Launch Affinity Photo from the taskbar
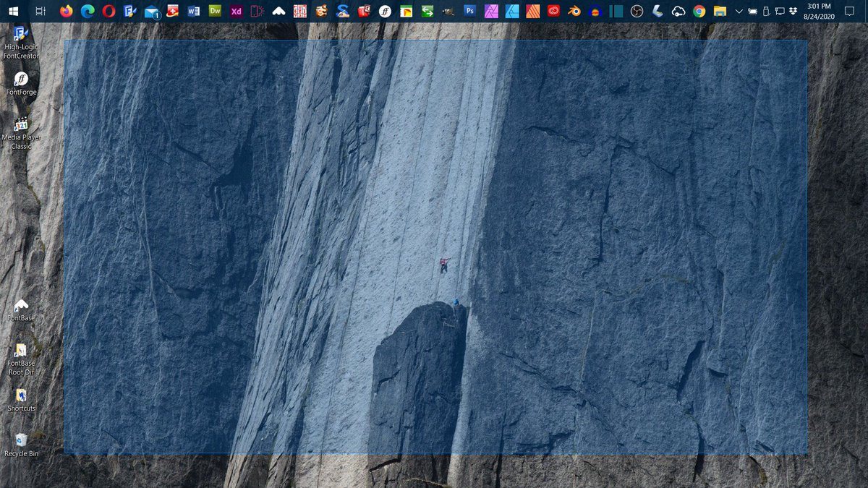The image size is (868, 488). [491, 11]
